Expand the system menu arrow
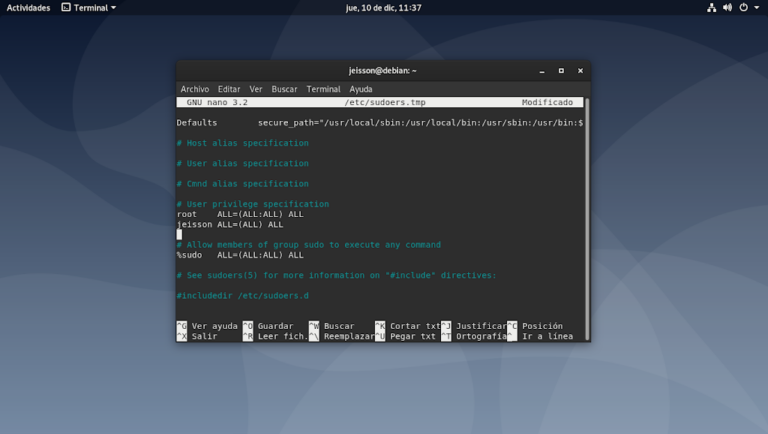Viewport: 768px width, 434px height. point(756,7)
